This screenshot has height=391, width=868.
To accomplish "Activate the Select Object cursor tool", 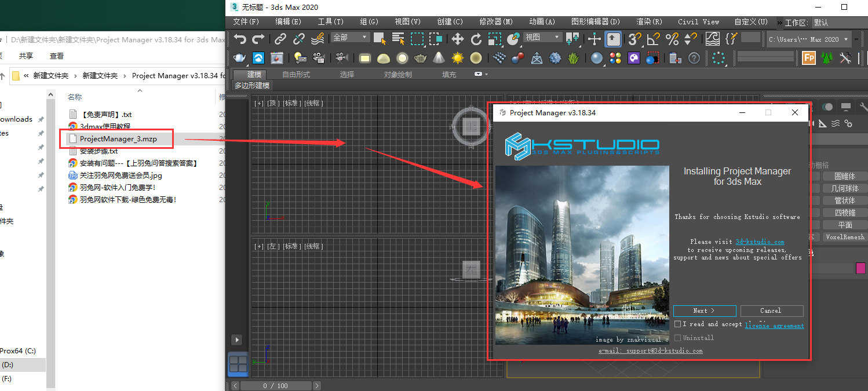I will tap(380, 39).
